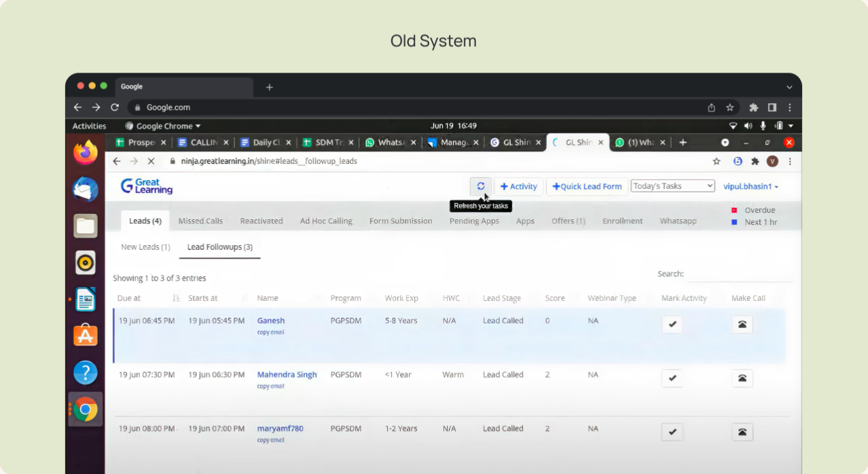Select the Offers (1) tab
Image resolution: width=868 pixels, height=474 pixels.
pyautogui.click(x=568, y=221)
